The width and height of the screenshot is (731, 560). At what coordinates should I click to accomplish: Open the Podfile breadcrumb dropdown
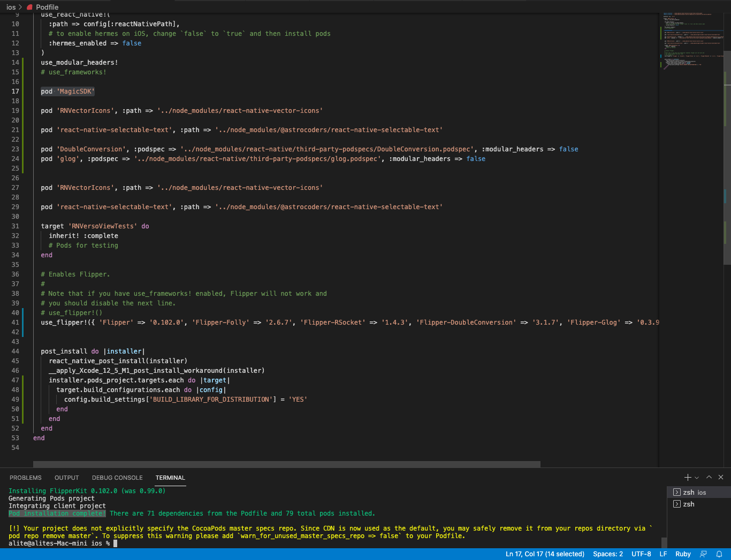(47, 7)
